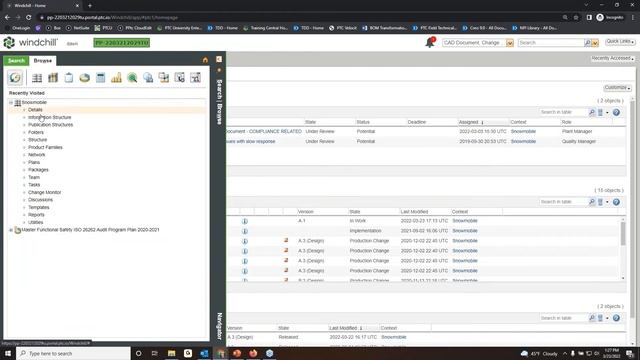
Task: Open Snowmobile link in the A.1 In Work row
Action: click(465, 221)
